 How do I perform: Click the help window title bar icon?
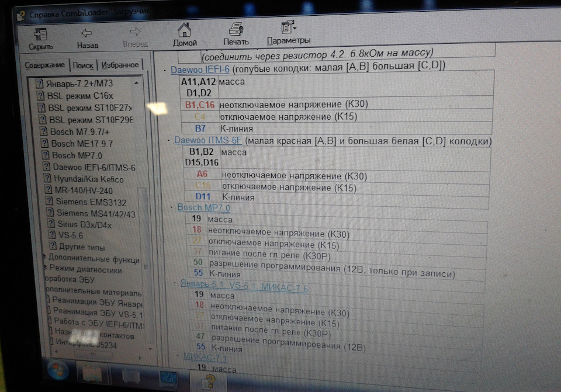point(21,16)
